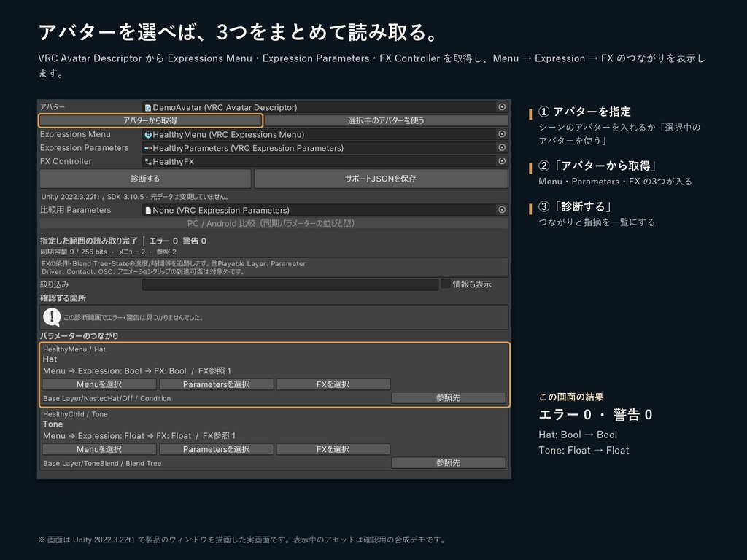
Task: Enable the 情報も表示 checkbox
Action: pos(446,284)
